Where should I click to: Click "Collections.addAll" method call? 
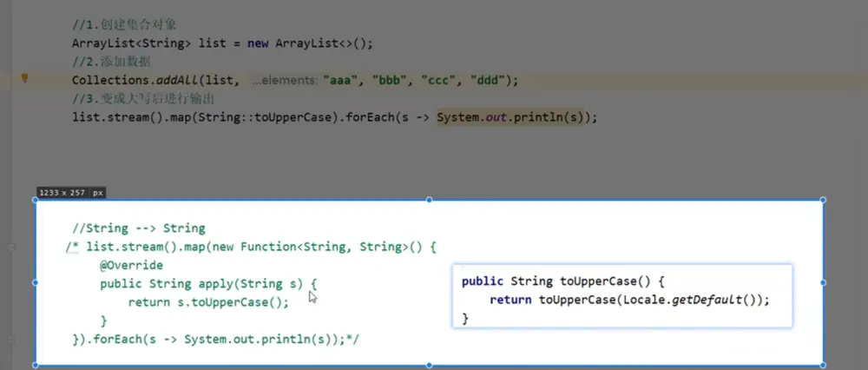[x=135, y=80]
